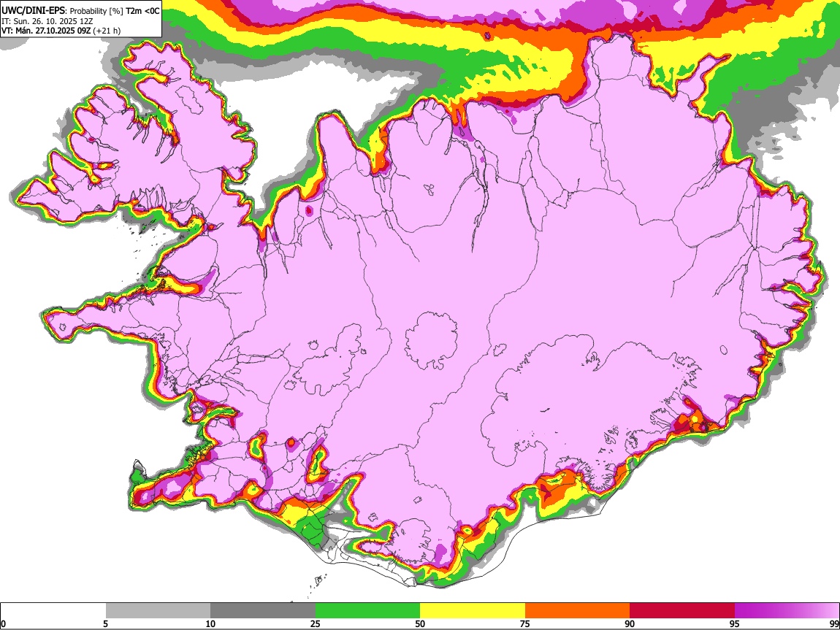Click the legend value label '50'

click(x=420, y=624)
